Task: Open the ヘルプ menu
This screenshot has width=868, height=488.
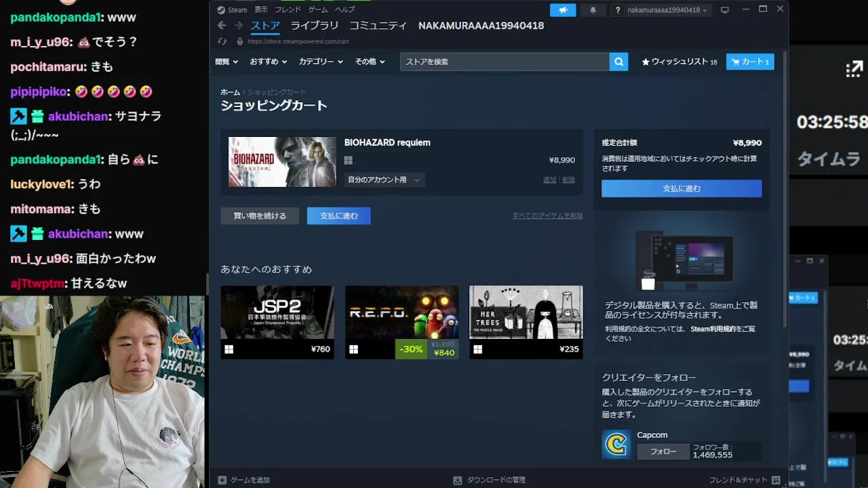Action: pos(344,10)
